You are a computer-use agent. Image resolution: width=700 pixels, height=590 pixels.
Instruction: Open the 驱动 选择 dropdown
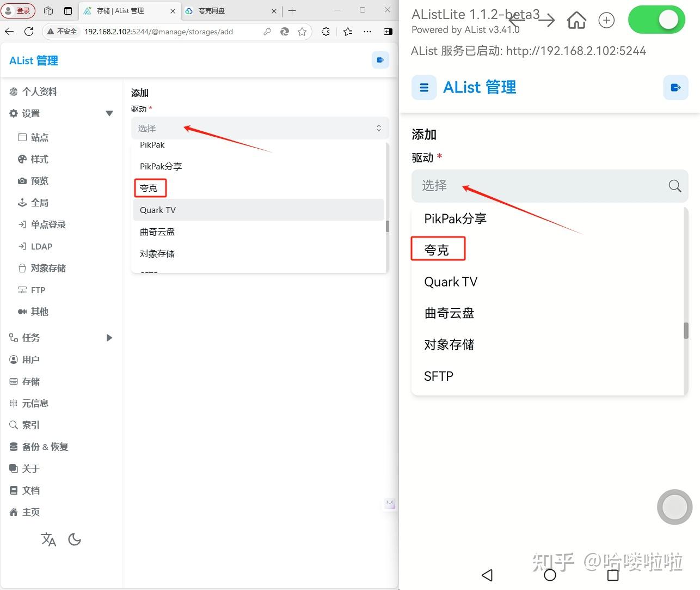pyautogui.click(x=259, y=128)
